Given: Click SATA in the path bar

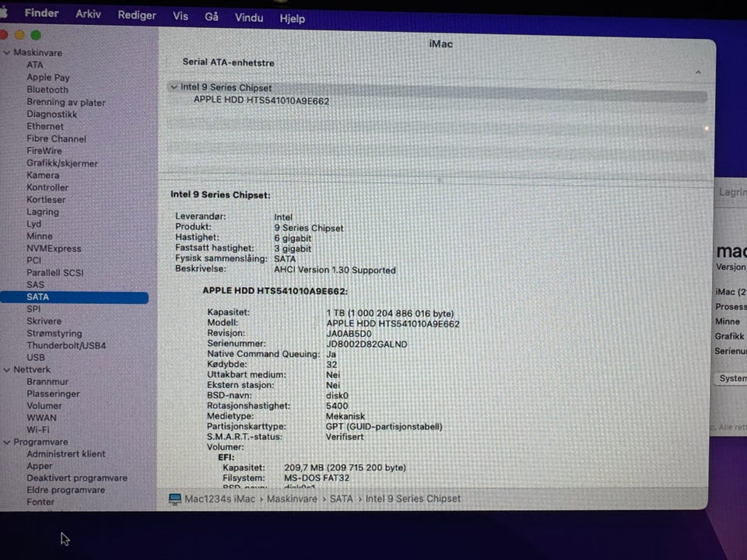Looking at the screenshot, I should pyautogui.click(x=341, y=499).
